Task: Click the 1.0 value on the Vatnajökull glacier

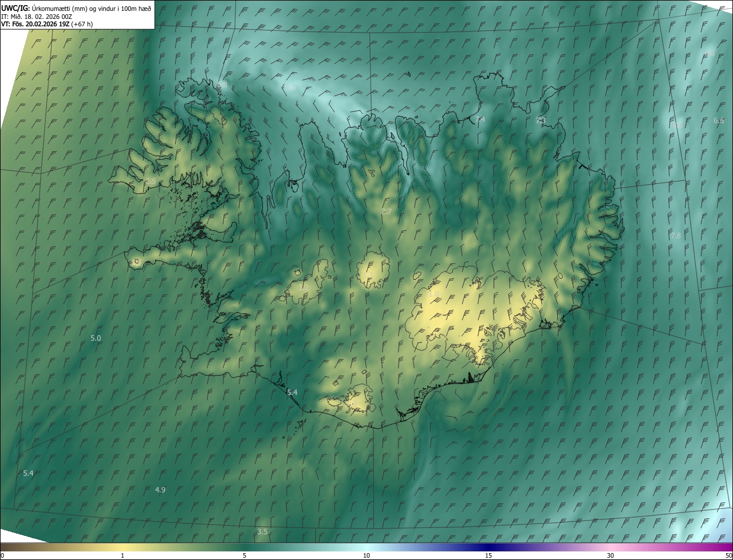Action: 434,294
